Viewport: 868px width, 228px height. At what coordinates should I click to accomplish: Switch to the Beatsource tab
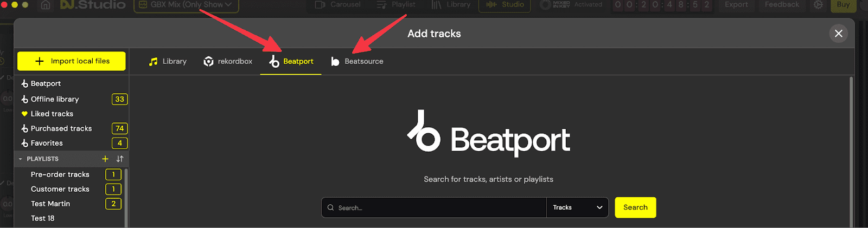357,61
